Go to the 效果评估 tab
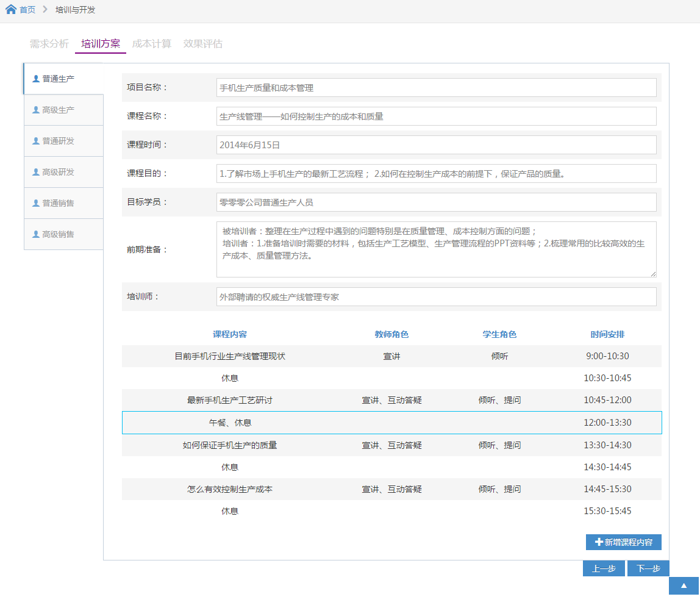Viewport: 700px width, 605px height. 202,44
